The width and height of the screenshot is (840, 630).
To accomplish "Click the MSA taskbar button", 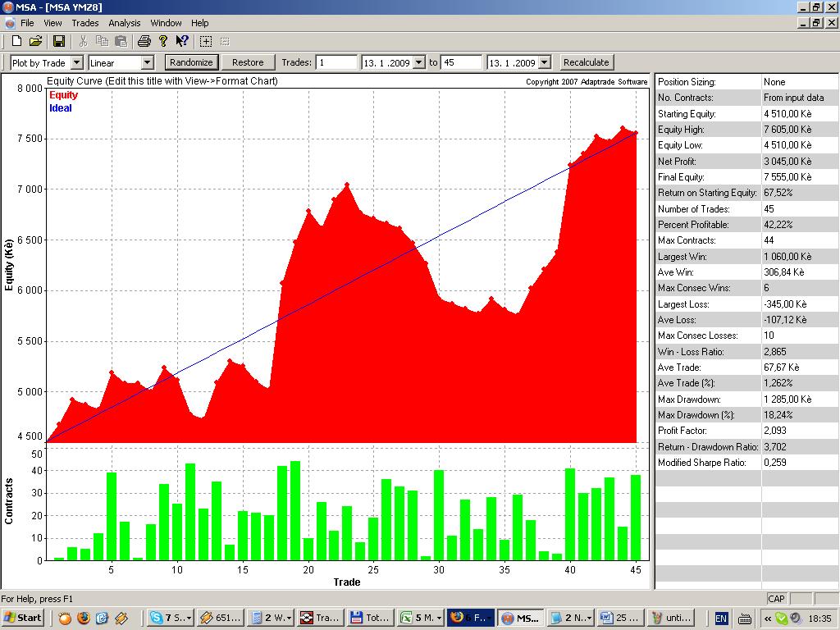I will [521, 618].
